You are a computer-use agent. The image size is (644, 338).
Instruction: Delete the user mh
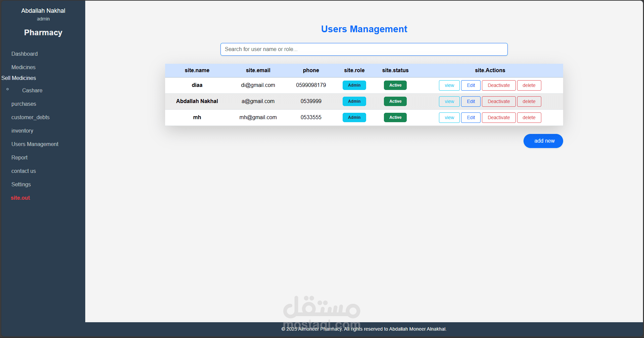point(529,117)
